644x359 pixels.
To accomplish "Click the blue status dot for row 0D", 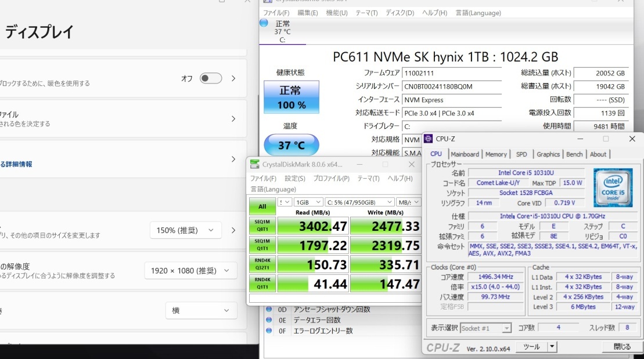I will click(269, 309).
